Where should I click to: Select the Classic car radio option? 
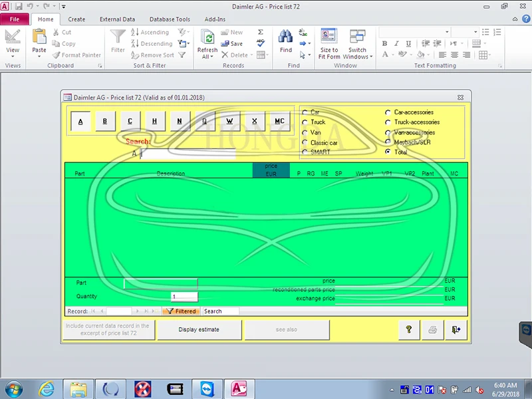tap(305, 142)
